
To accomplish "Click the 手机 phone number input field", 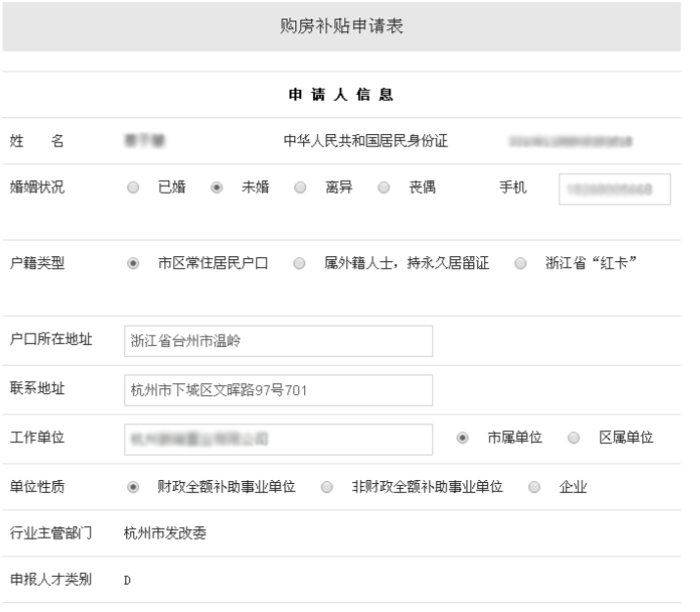I will (614, 190).
